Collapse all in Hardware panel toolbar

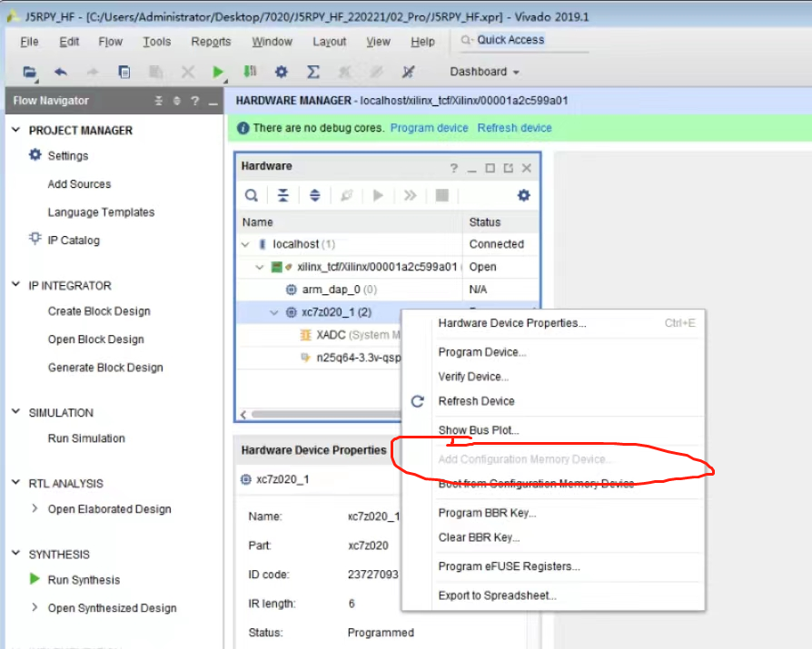[x=282, y=196]
